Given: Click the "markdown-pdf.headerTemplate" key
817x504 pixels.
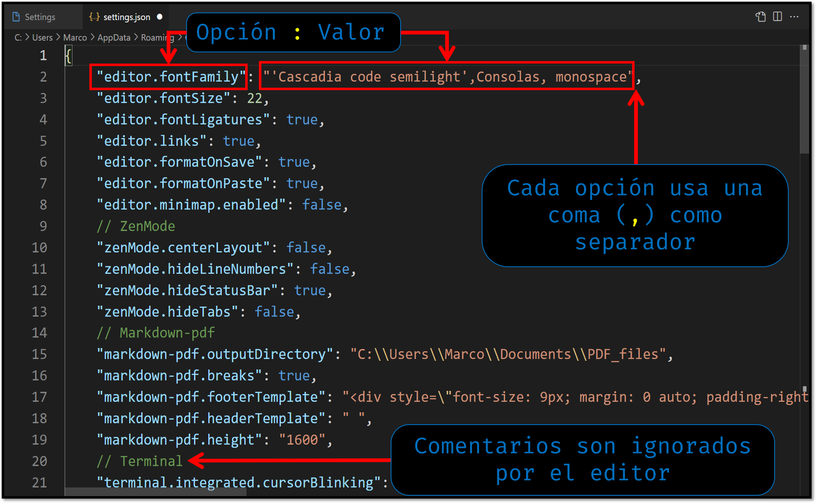Looking at the screenshot, I should pyautogui.click(x=211, y=419).
